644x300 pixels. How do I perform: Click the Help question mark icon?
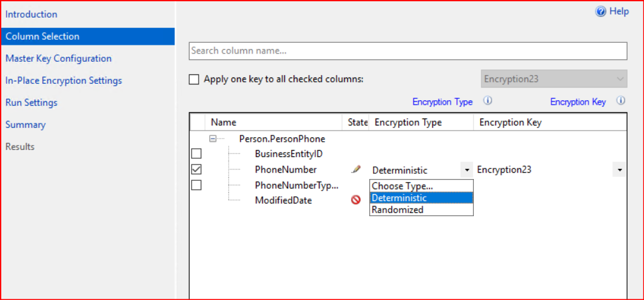601,11
